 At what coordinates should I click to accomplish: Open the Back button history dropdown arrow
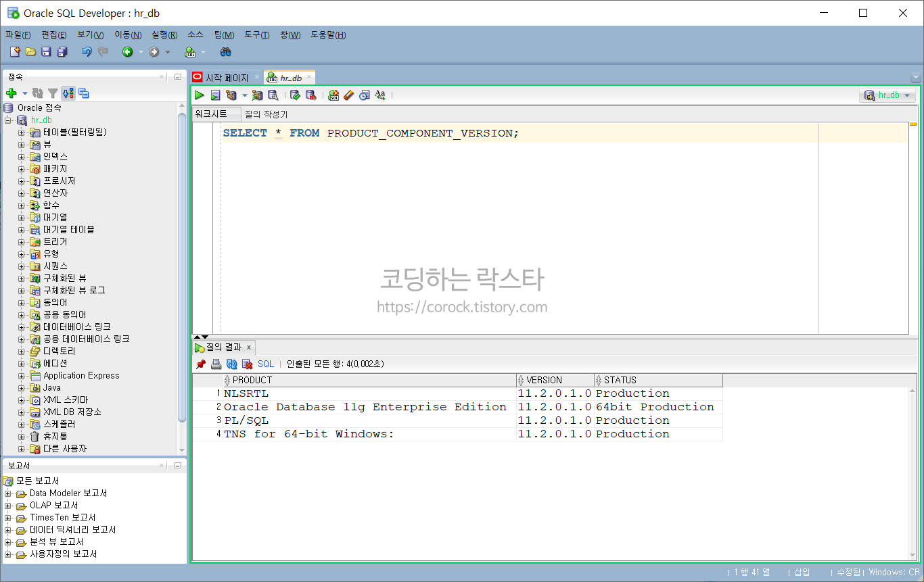click(x=141, y=52)
